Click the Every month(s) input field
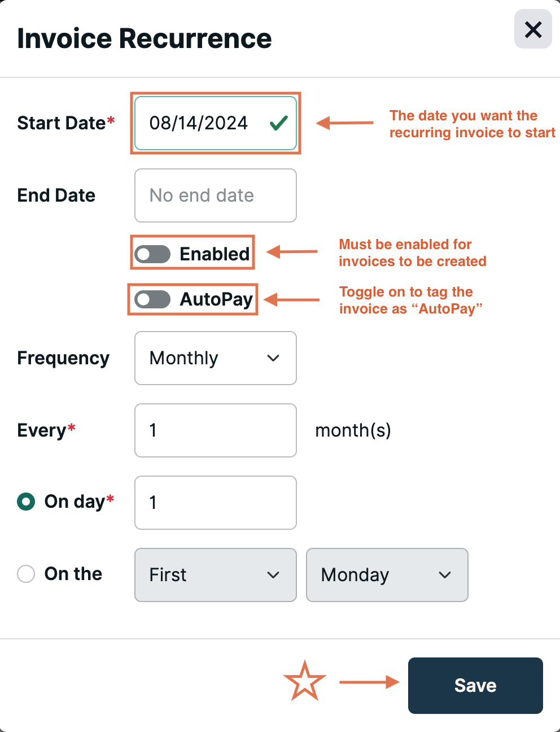 (215, 430)
